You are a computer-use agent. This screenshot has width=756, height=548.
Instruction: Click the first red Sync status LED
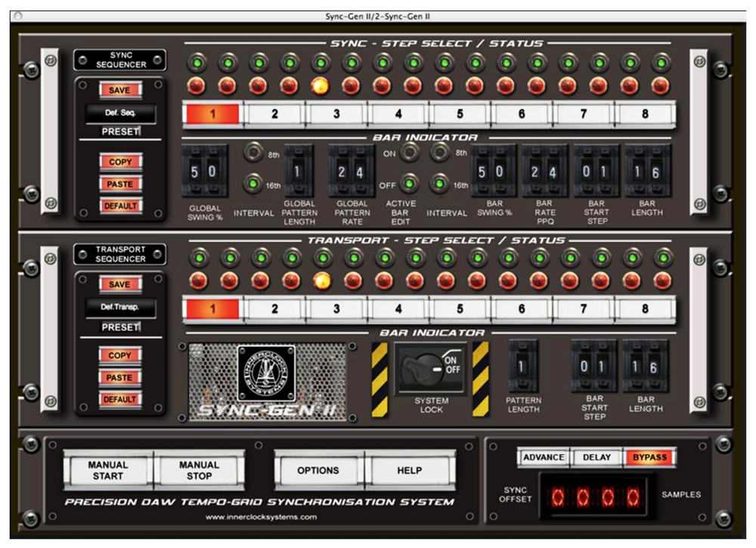tap(197, 85)
